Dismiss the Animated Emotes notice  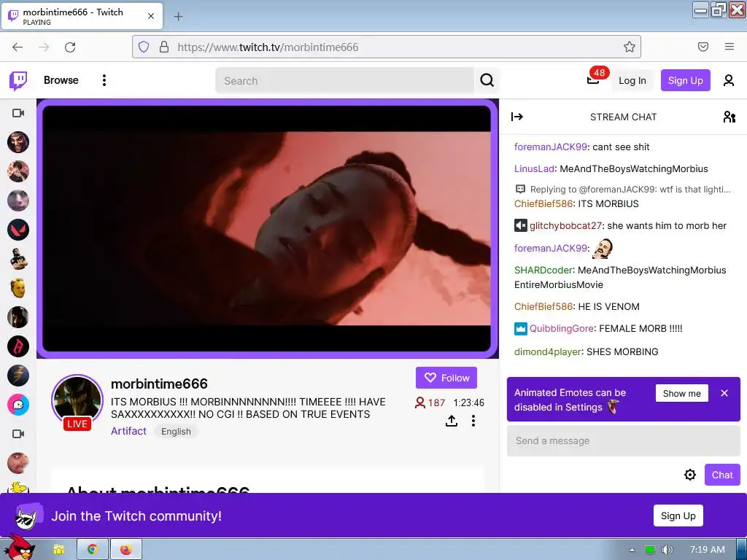tap(724, 393)
